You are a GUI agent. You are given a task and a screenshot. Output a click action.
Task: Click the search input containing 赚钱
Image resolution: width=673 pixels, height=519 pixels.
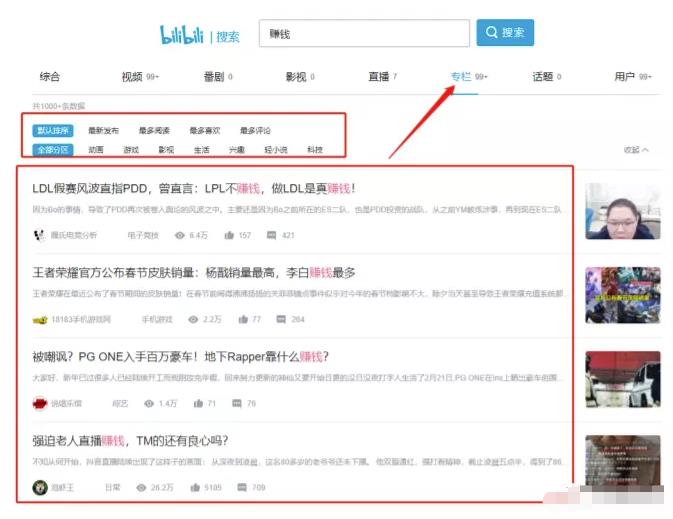(x=364, y=33)
